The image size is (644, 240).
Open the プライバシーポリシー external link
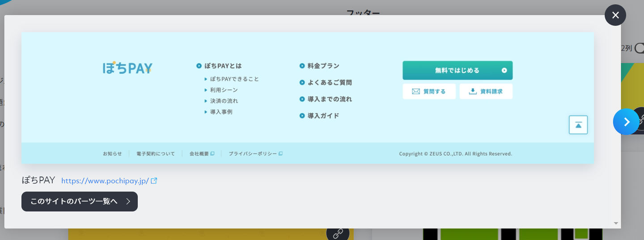pos(255,153)
